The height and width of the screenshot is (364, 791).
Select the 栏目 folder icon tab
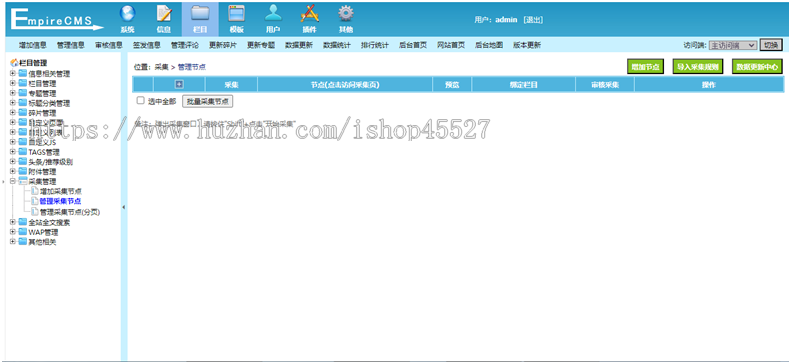point(200,19)
